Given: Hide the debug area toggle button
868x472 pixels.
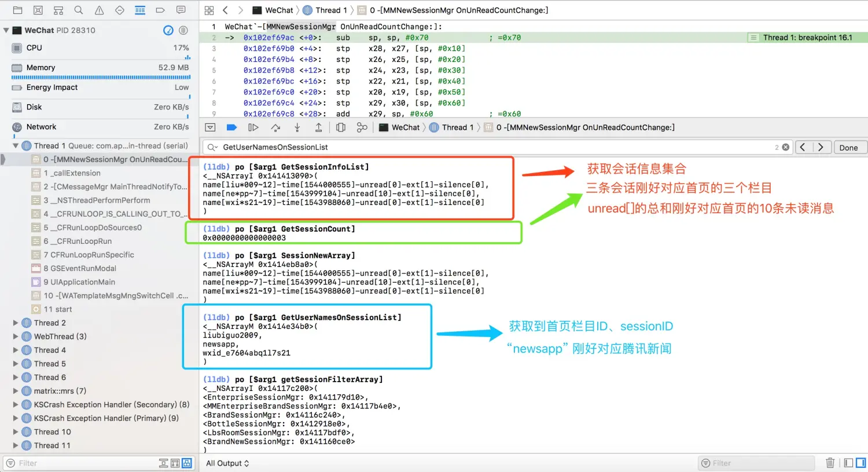Looking at the screenshot, I should pos(211,127).
